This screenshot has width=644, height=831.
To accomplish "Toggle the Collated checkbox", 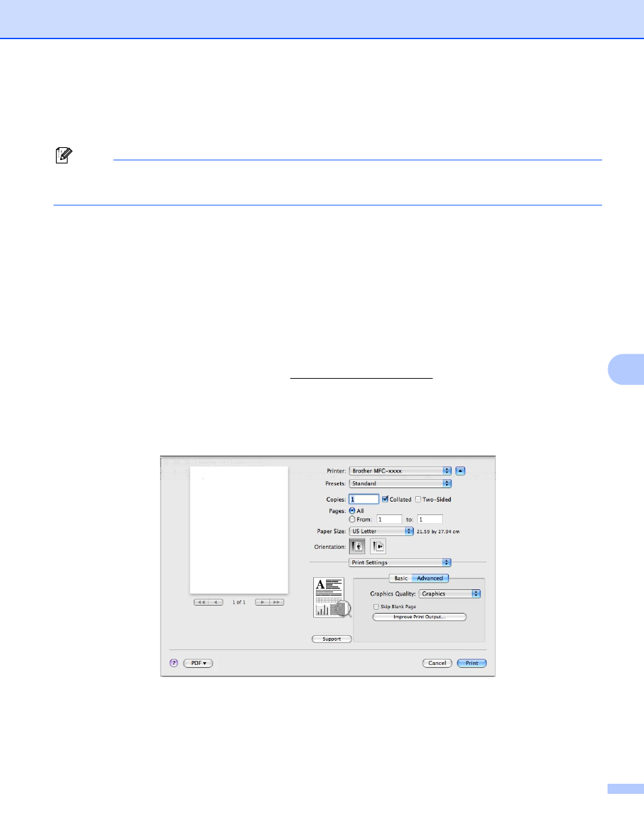I will pos(385,500).
